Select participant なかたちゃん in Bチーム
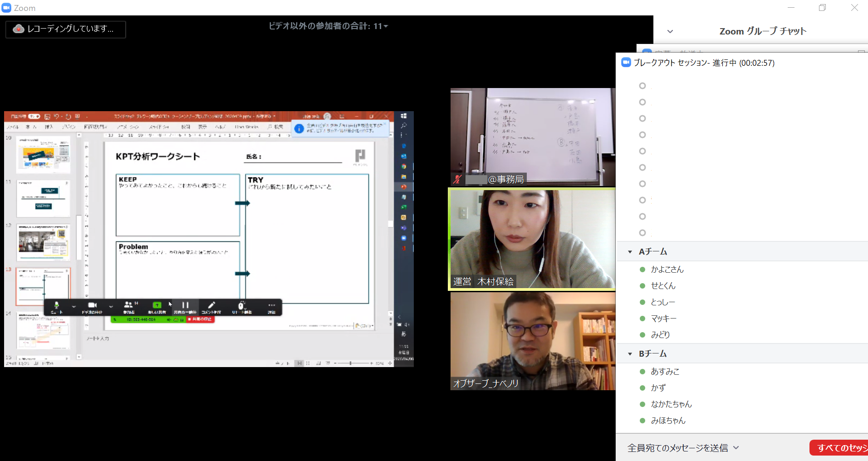This screenshot has height=461, width=868. click(671, 404)
